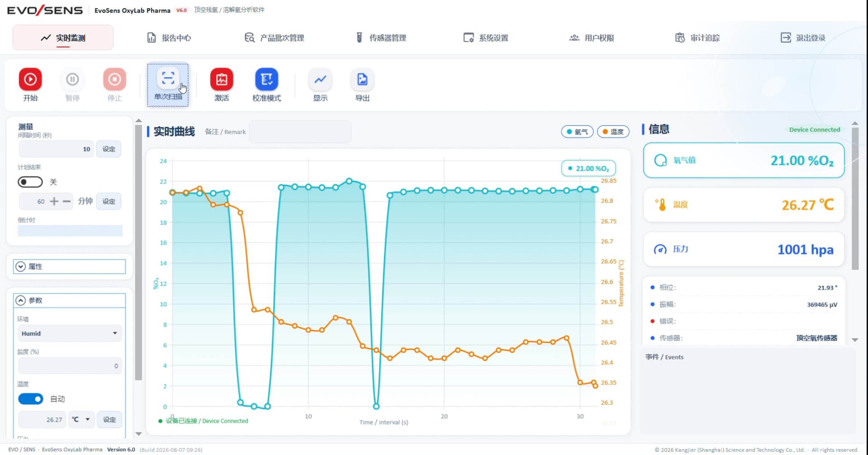Toggle the 氧气 oxygen series legend
This screenshot has height=455, width=868.
[577, 132]
